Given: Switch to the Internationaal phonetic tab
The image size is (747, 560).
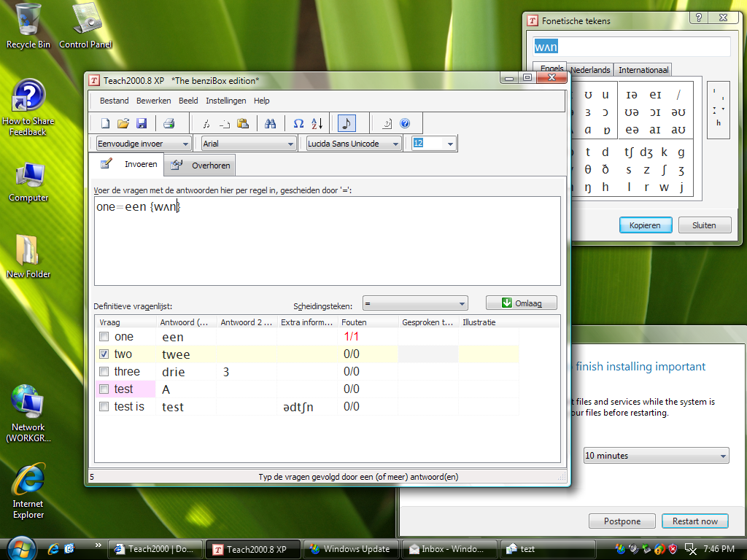Looking at the screenshot, I should point(643,70).
